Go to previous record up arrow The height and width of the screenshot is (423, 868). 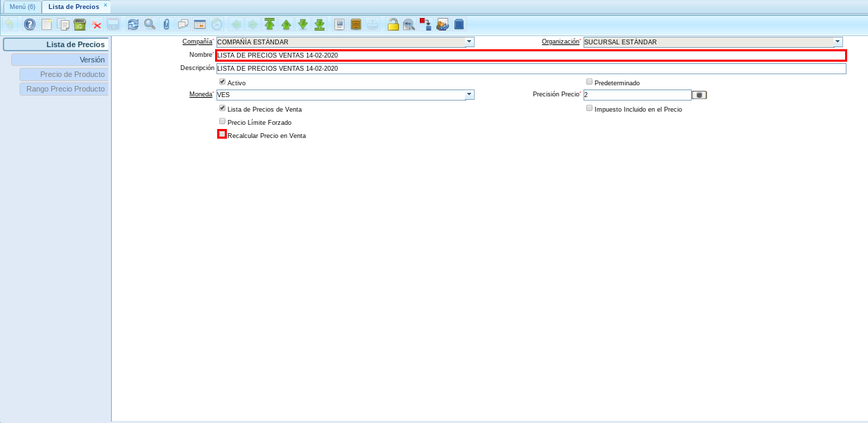tap(287, 24)
